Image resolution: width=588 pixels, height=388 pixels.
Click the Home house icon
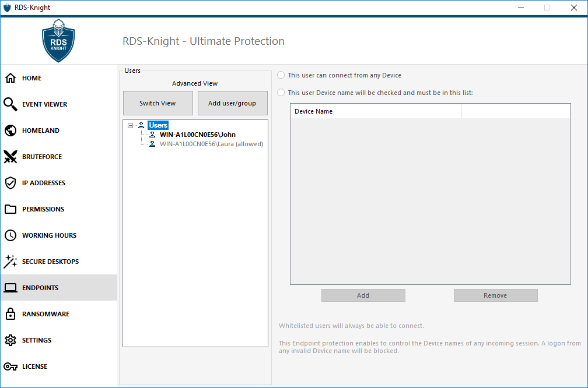[x=10, y=78]
